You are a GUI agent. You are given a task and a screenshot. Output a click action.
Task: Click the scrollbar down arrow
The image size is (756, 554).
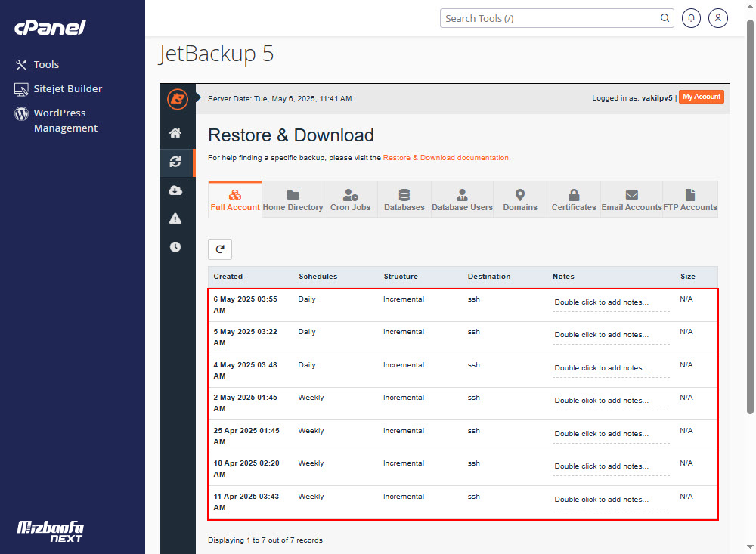pos(750,546)
